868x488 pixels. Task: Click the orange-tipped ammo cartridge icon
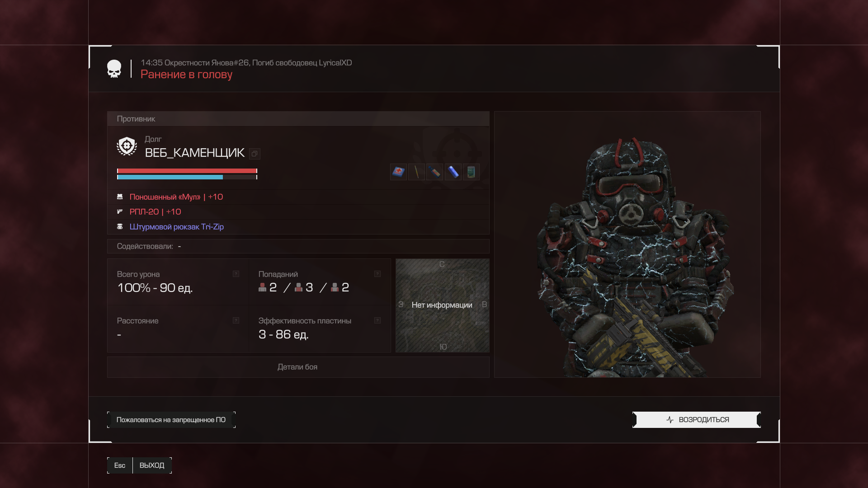(x=434, y=172)
